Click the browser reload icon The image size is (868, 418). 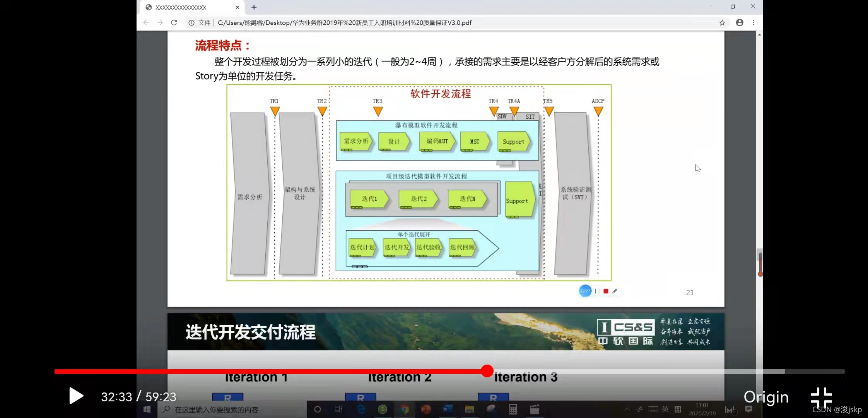point(174,23)
